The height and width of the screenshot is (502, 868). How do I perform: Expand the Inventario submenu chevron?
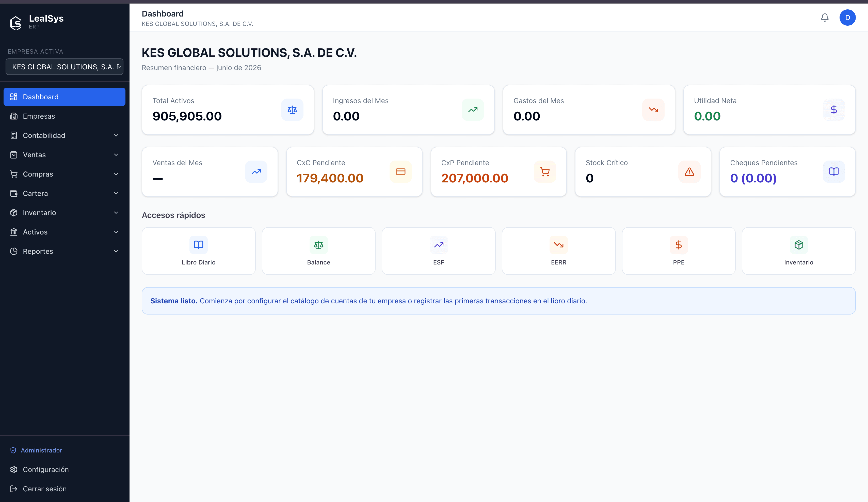(116, 213)
